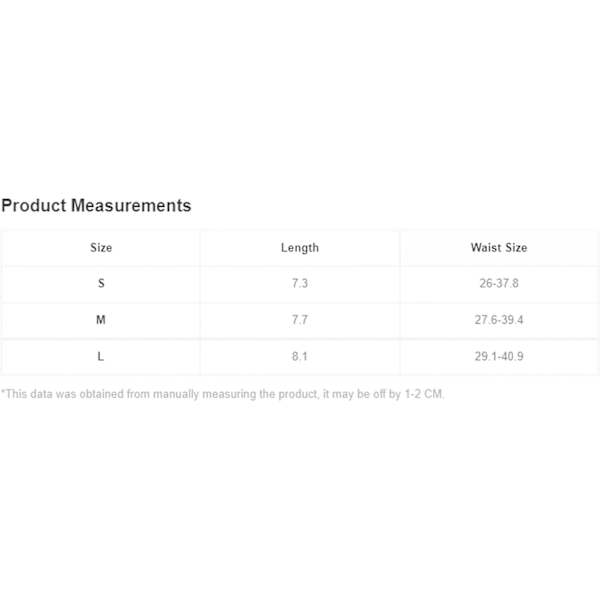This screenshot has width=600, height=600.
Task: Click the 7.7 length value
Action: point(300,320)
